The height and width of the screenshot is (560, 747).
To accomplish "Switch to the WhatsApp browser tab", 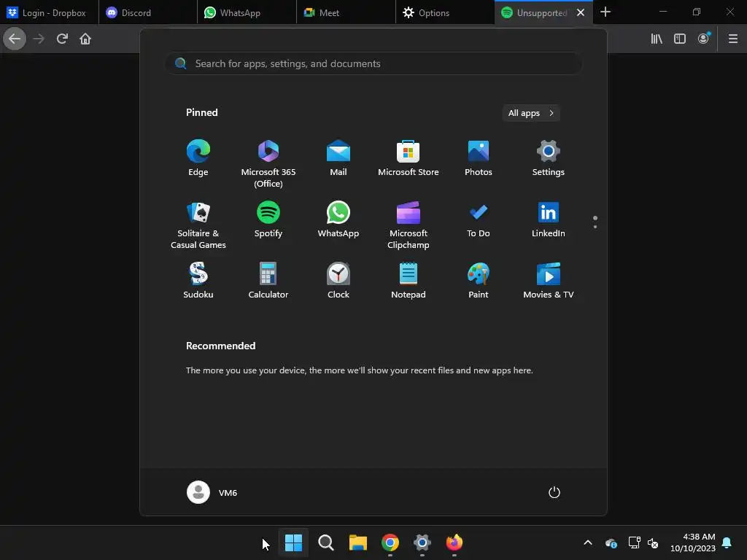I will pyautogui.click(x=247, y=12).
